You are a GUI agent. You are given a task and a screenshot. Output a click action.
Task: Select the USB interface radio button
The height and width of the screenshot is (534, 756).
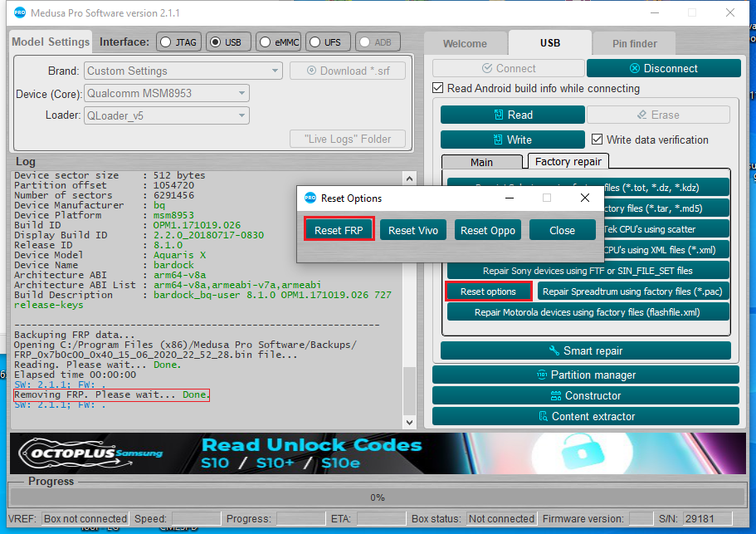point(215,42)
